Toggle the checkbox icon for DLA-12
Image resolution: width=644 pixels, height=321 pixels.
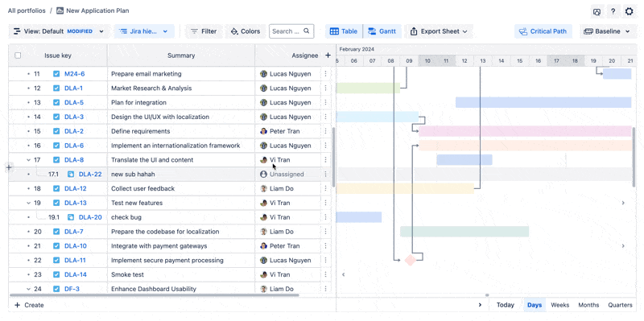click(x=56, y=188)
